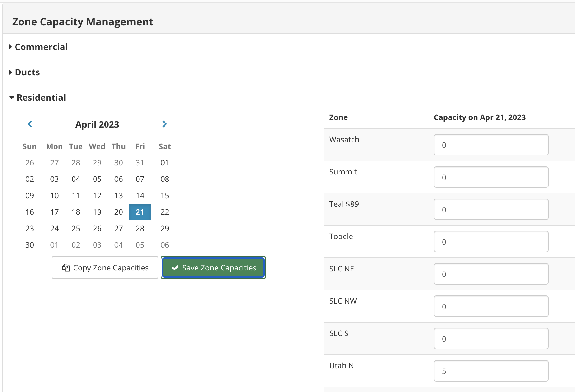This screenshot has width=575, height=392.
Task: Select April 16 on calendar
Action: tap(29, 212)
